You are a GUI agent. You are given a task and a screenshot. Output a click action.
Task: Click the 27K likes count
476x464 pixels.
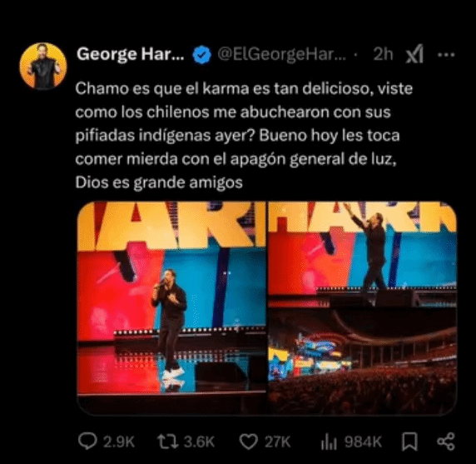coord(277,442)
